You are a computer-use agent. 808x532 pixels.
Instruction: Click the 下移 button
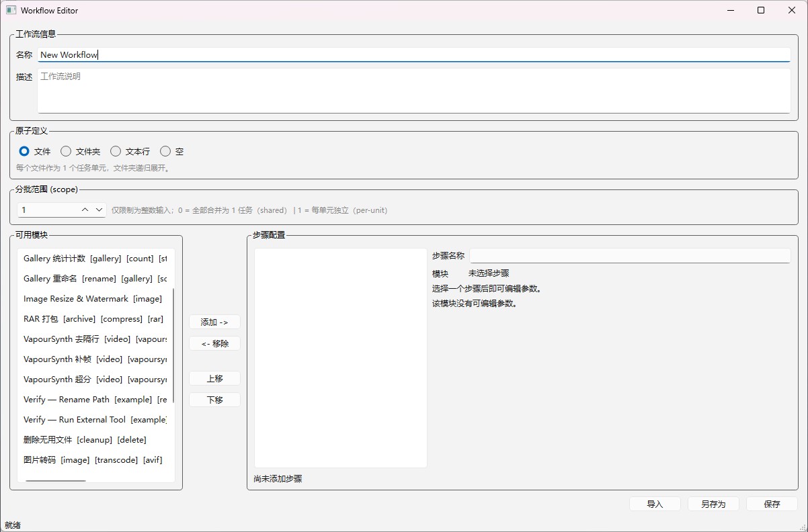[x=214, y=400]
